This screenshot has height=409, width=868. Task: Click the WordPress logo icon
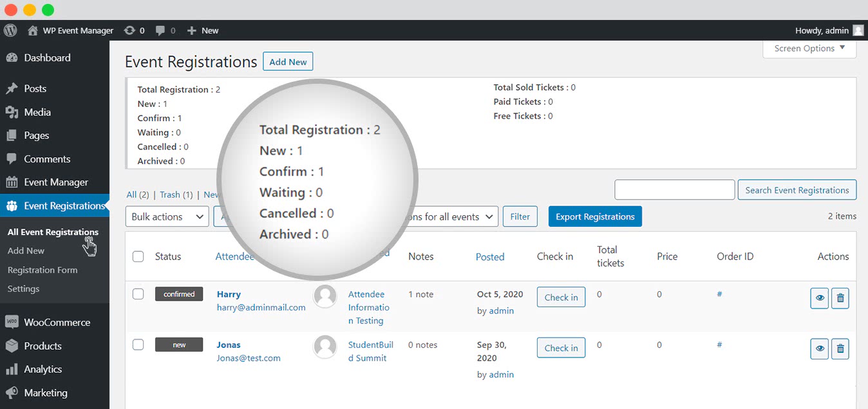(10, 30)
